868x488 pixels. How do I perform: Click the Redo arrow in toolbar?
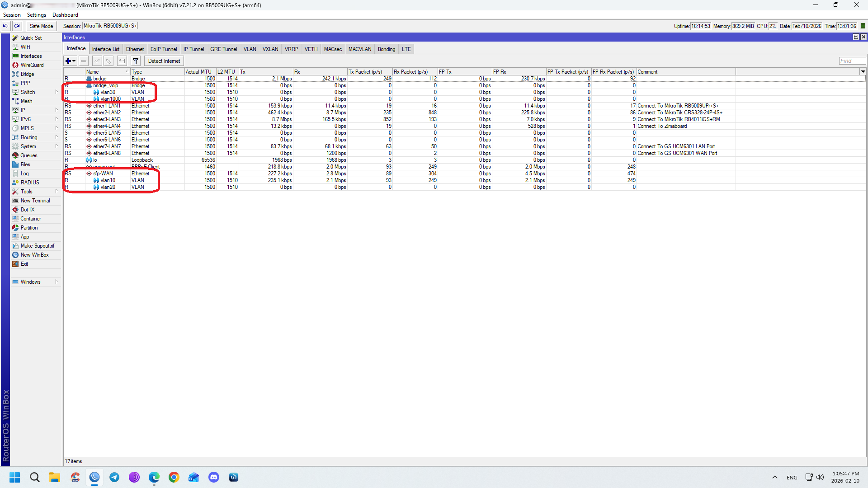(x=17, y=26)
